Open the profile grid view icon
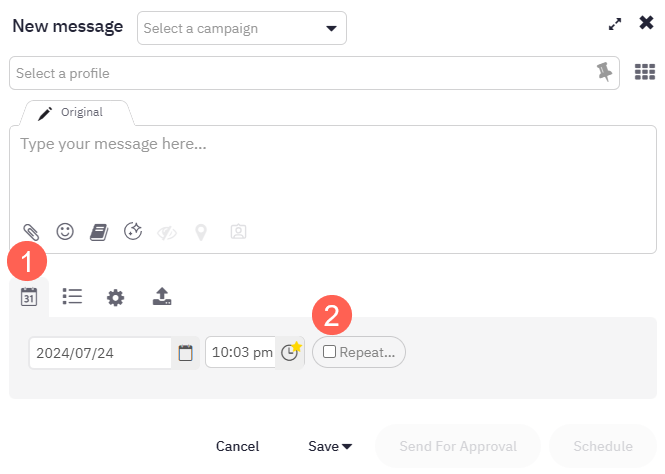 (x=645, y=72)
